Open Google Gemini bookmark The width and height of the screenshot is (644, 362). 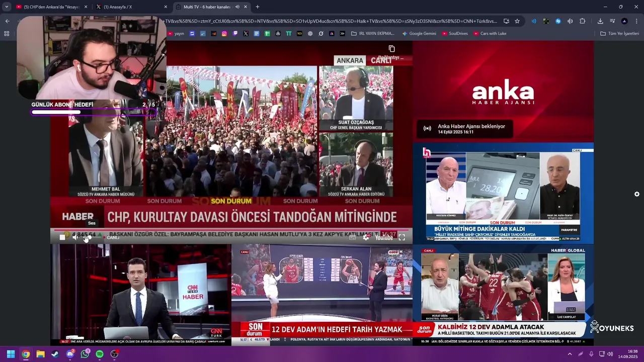pos(419,34)
